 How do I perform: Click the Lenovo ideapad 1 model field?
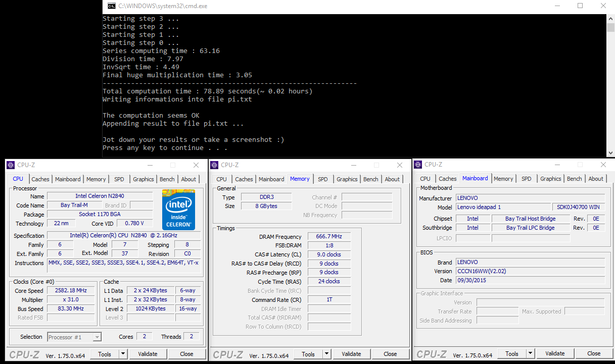[503, 207]
